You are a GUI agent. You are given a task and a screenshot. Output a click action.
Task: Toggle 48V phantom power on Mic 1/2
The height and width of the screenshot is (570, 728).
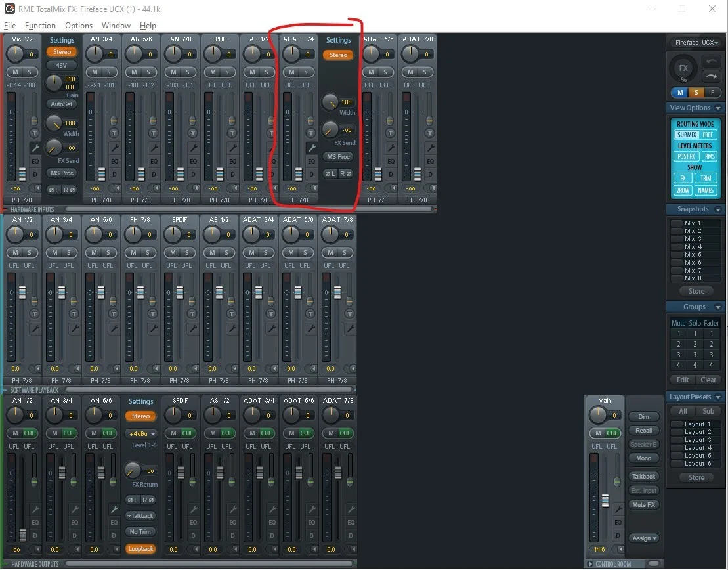(x=61, y=65)
